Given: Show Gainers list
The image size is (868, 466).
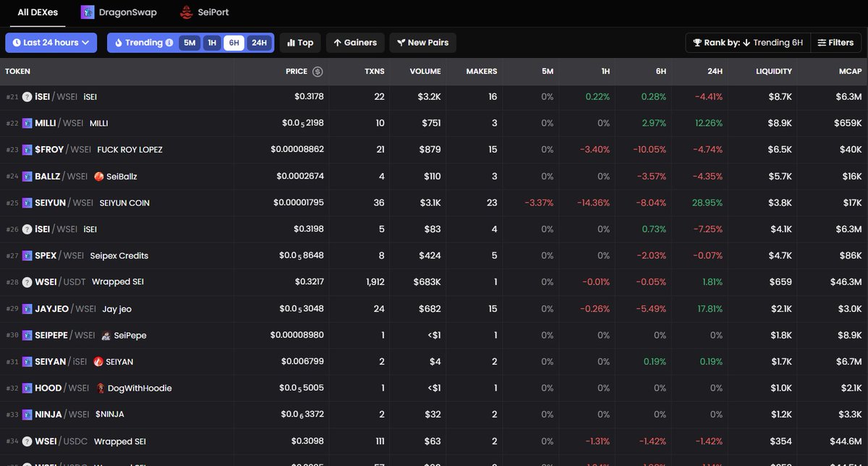Looking at the screenshot, I should point(355,43).
